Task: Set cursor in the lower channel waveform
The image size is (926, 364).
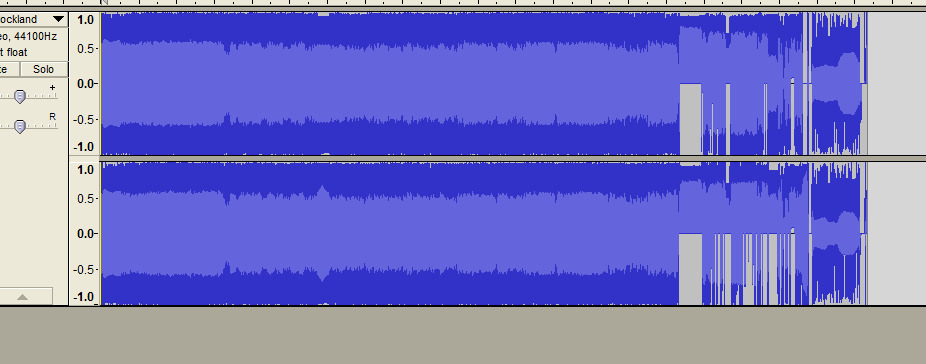Action: click(390, 233)
